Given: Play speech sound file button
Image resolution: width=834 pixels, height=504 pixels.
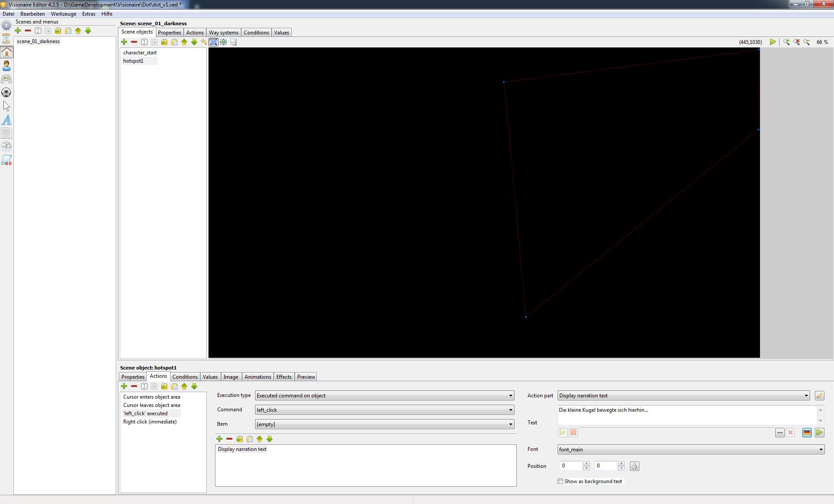Looking at the screenshot, I should click(562, 433).
